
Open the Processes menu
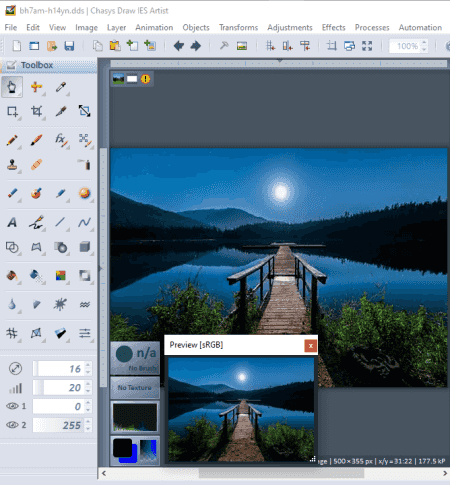click(372, 28)
